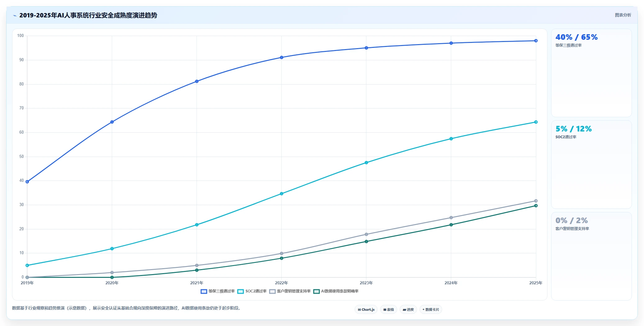Click the 2022年 x-axis label
This screenshot has width=644, height=326.
pyautogui.click(x=282, y=283)
